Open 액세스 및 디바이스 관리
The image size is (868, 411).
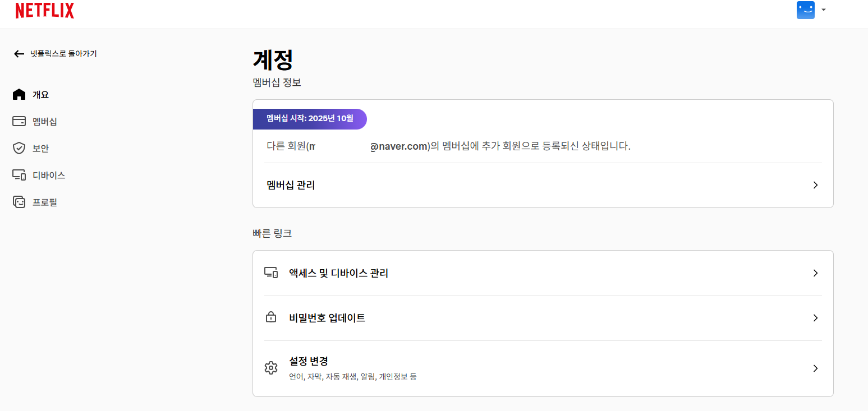[x=543, y=273]
